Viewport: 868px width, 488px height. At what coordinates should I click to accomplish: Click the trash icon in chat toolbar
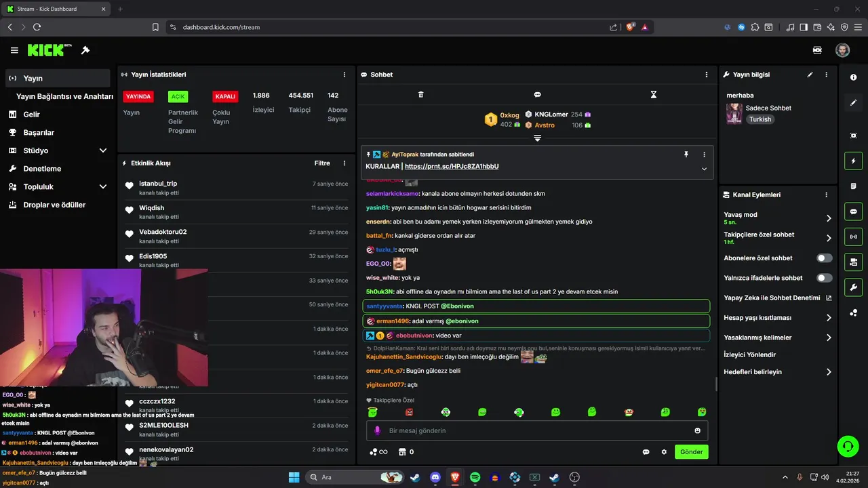click(x=420, y=94)
